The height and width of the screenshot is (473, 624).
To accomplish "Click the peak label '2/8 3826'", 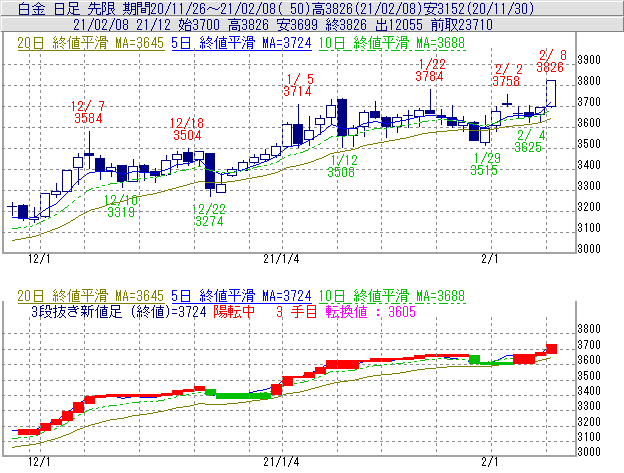I will (551, 61).
